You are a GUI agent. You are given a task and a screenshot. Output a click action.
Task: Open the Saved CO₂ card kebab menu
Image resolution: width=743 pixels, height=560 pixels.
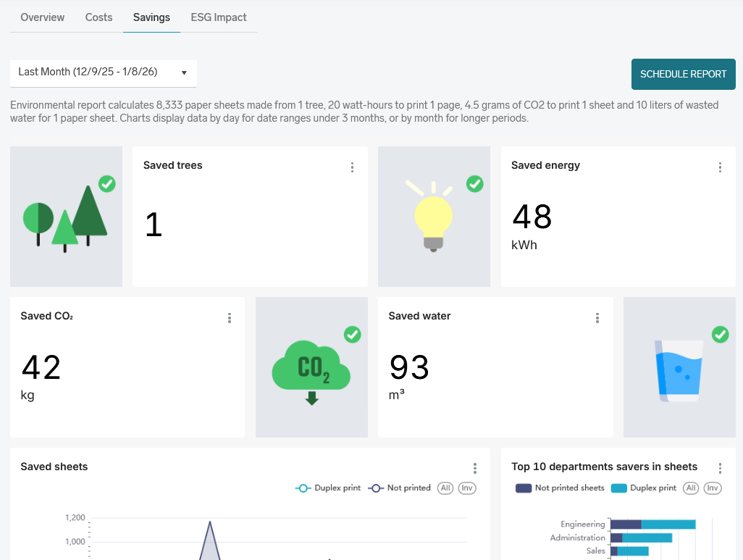click(x=230, y=318)
